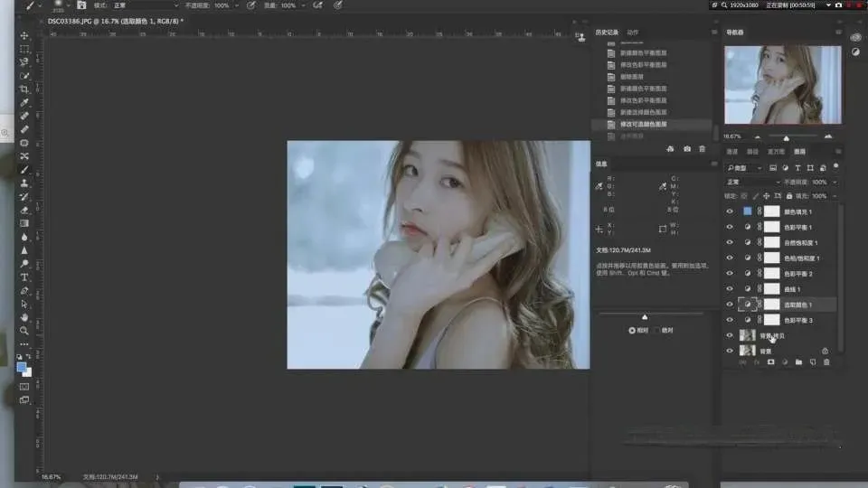Click the foreground color swatch

click(22, 367)
